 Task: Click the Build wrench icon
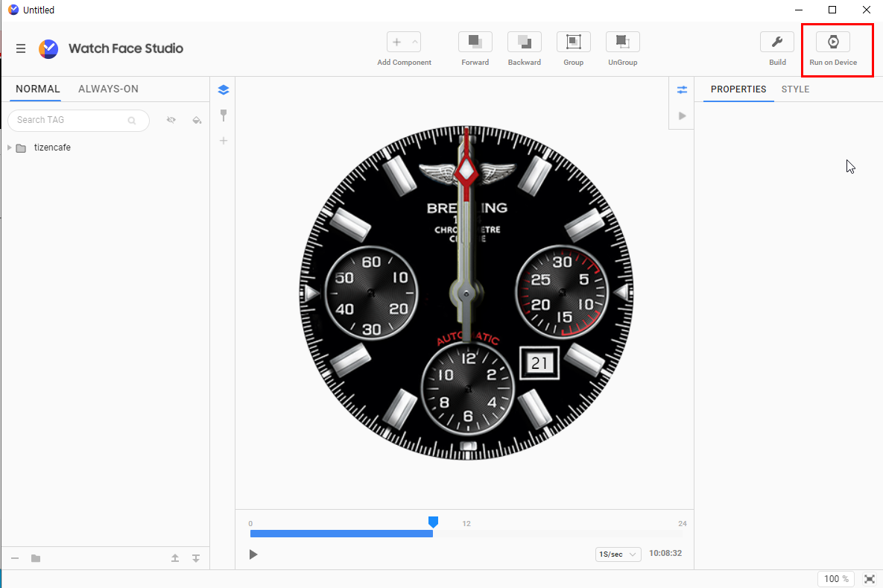point(777,42)
